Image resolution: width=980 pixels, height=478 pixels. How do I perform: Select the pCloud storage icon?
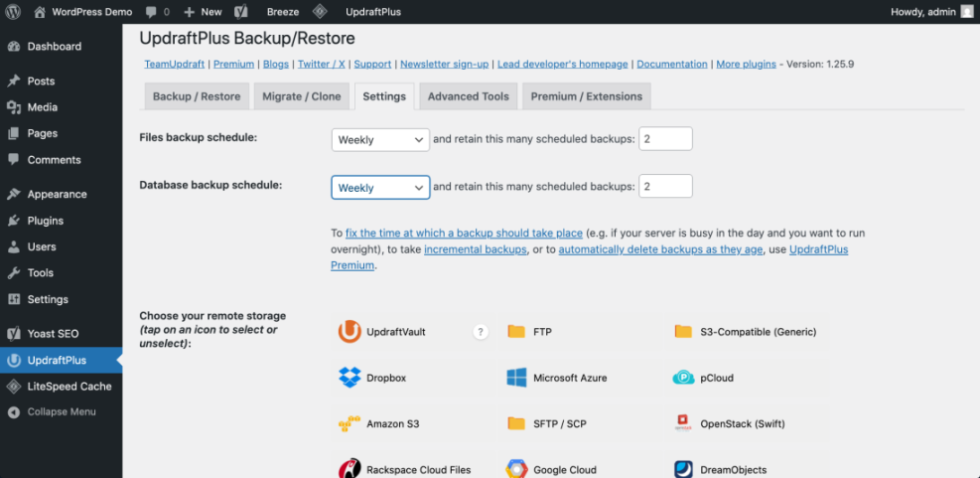point(683,378)
